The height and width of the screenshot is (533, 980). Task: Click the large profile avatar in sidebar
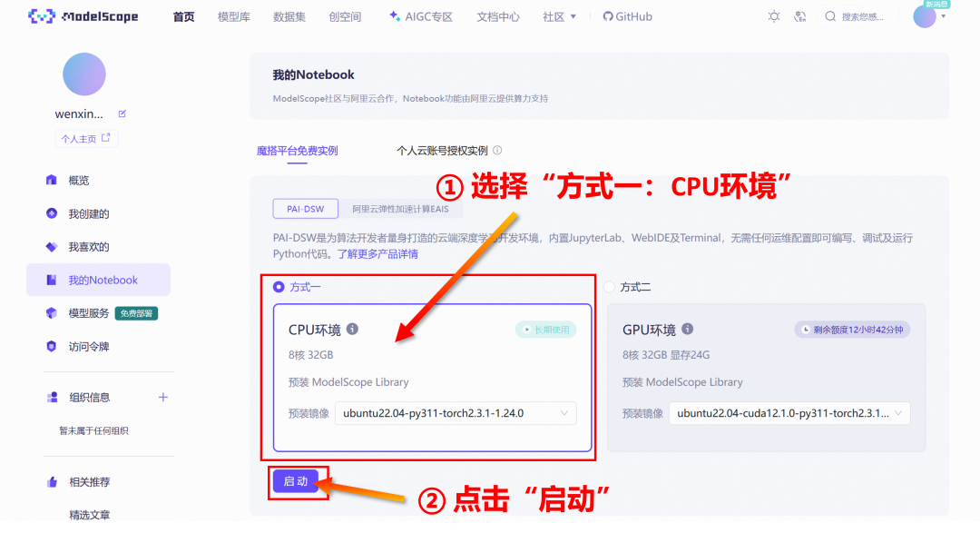pos(84,74)
